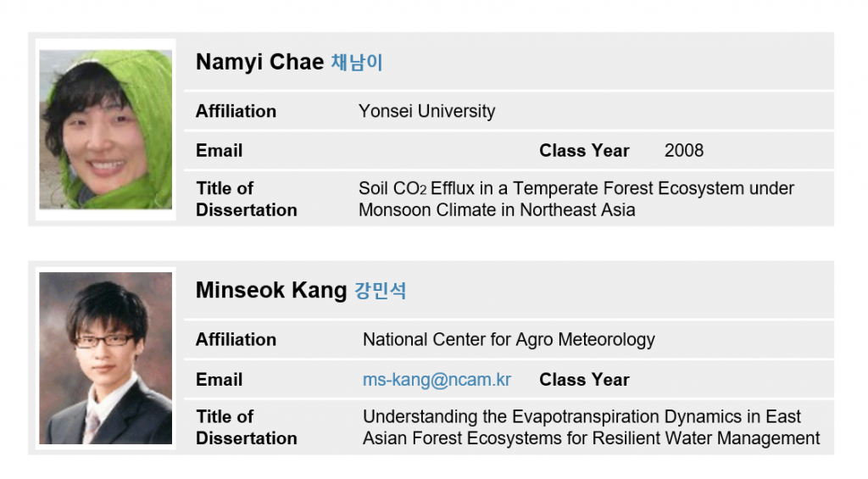Click Email label in Minseok Kang's card
Viewport: 868px width, 479px height.
pos(219,380)
